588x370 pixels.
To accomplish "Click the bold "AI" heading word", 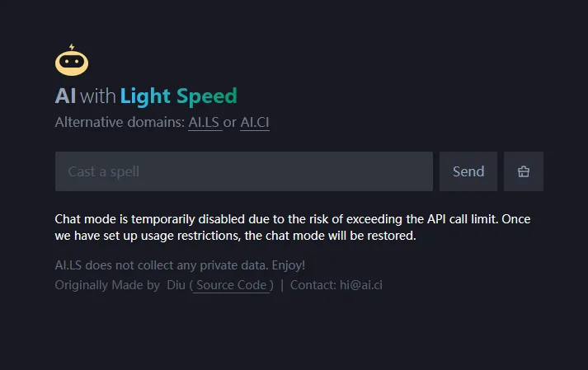I will point(66,96).
